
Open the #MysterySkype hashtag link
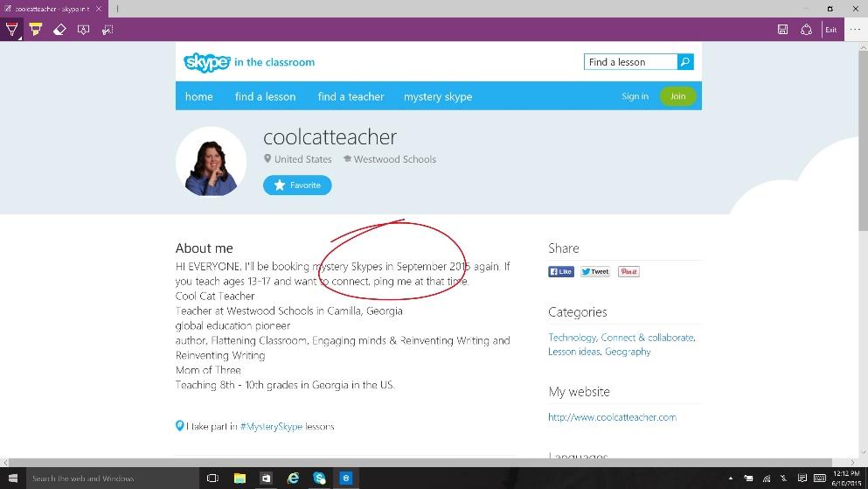[271, 426]
